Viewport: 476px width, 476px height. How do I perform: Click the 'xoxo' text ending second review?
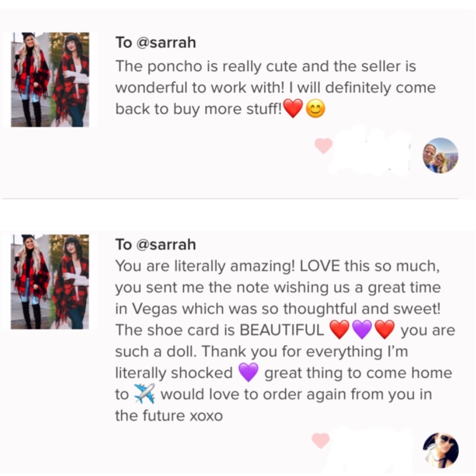point(206,416)
